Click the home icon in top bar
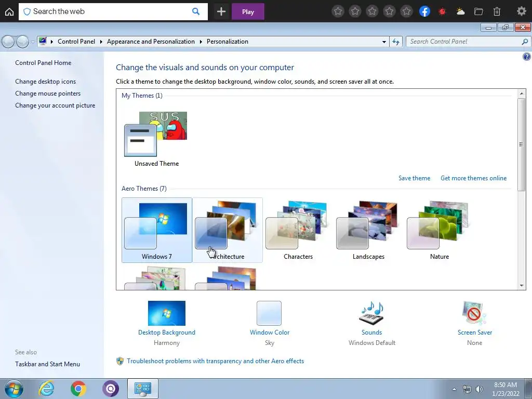The height and width of the screenshot is (399, 532). 9,11
